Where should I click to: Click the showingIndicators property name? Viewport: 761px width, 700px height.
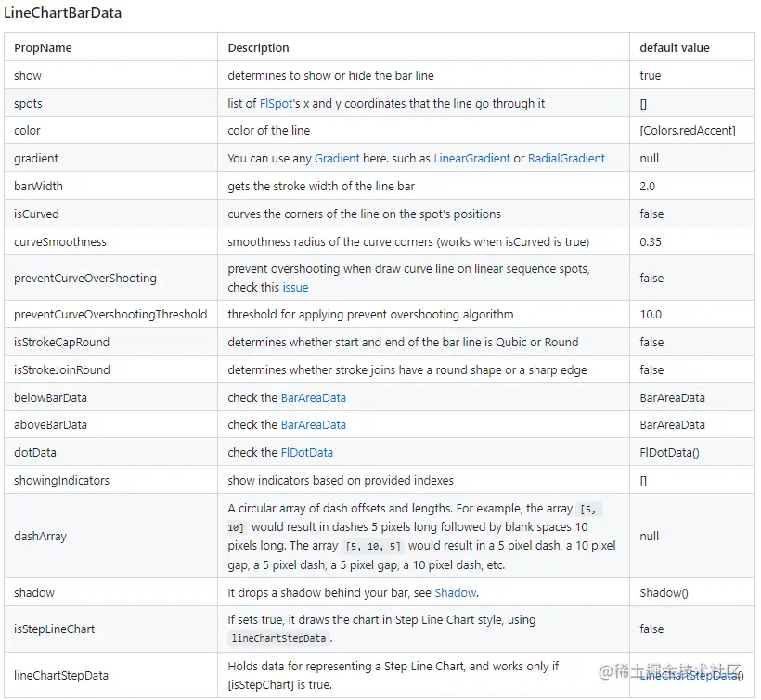[61, 480]
